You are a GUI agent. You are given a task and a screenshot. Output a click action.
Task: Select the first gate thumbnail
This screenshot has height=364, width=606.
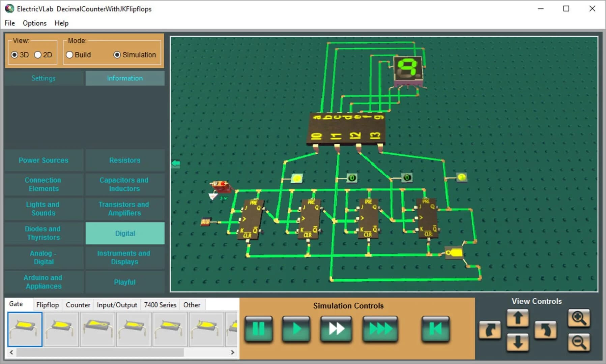coord(24,329)
